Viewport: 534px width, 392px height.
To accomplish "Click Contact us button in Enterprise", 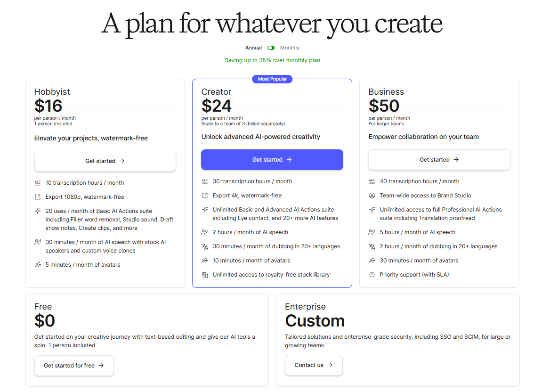I will click(x=314, y=365).
